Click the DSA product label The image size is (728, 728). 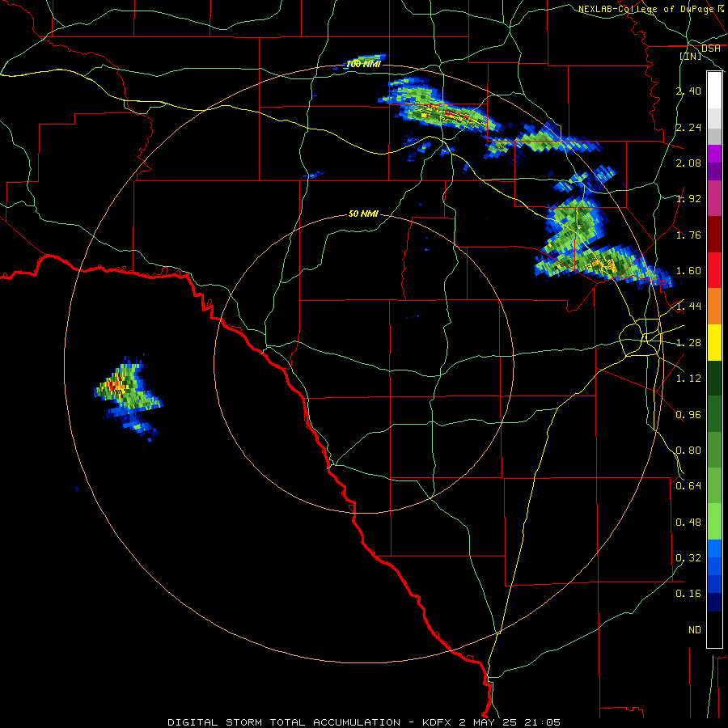tap(711, 49)
